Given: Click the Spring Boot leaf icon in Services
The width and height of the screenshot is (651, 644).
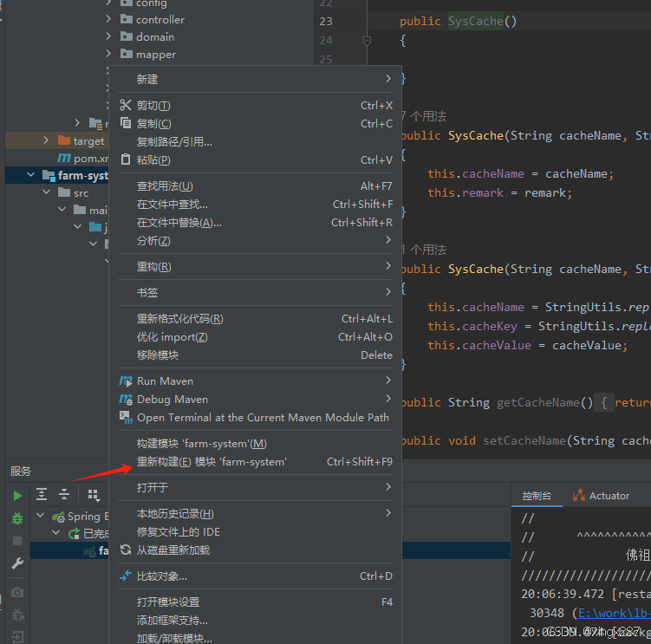Looking at the screenshot, I should tap(58, 517).
